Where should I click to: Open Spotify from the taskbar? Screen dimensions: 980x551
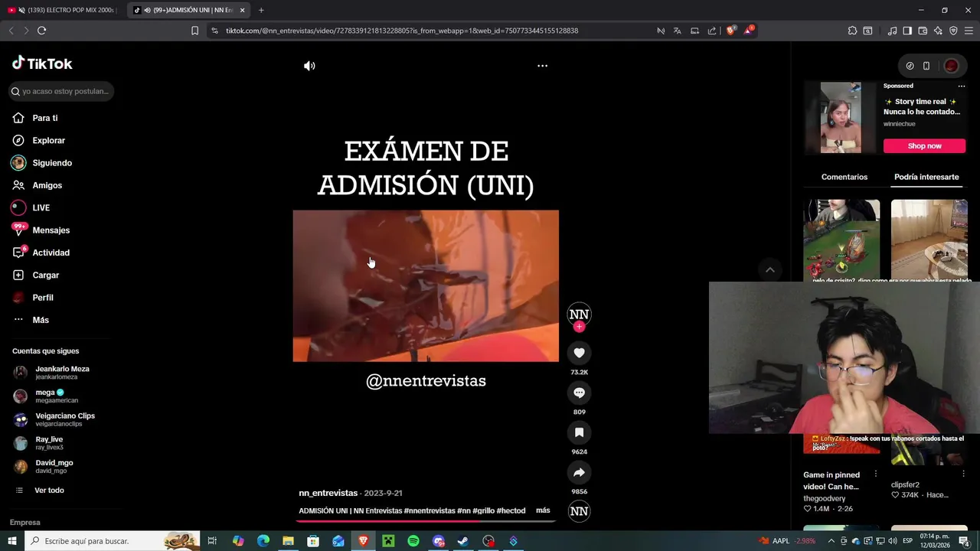click(413, 541)
